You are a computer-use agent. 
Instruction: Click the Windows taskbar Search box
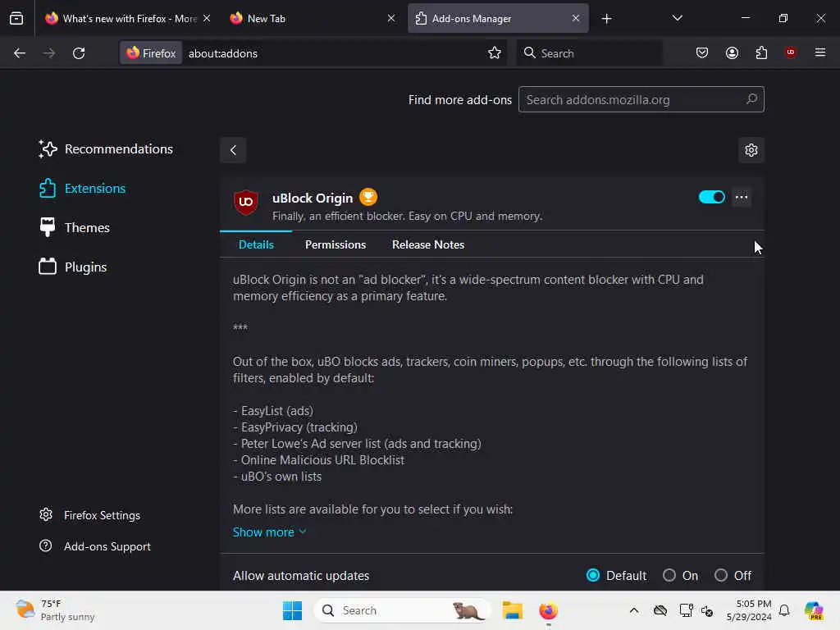tap(402, 610)
